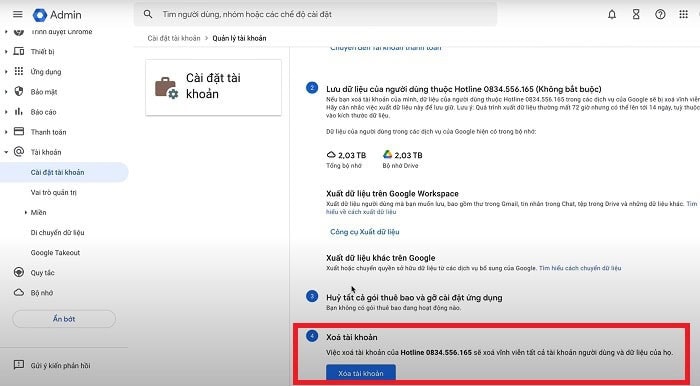This screenshot has height=386, width=700.
Task: Click the Ẩn bớt button
Action: pos(64,319)
